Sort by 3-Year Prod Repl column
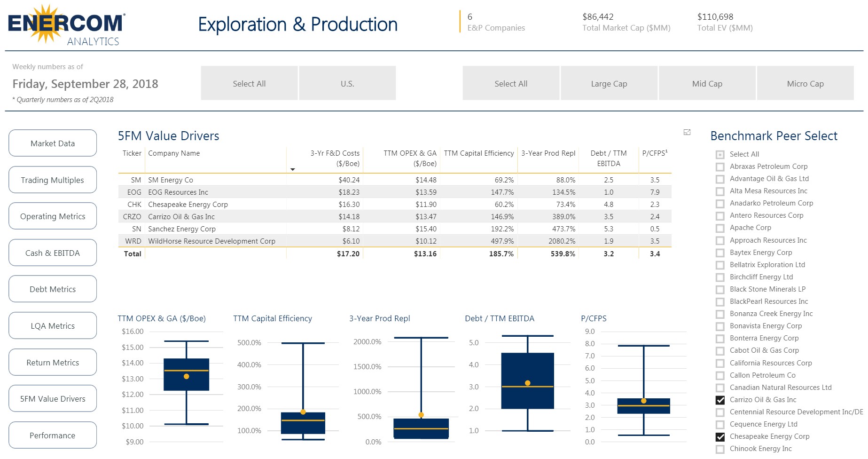Image resolution: width=868 pixels, height=459 pixels. click(x=548, y=153)
